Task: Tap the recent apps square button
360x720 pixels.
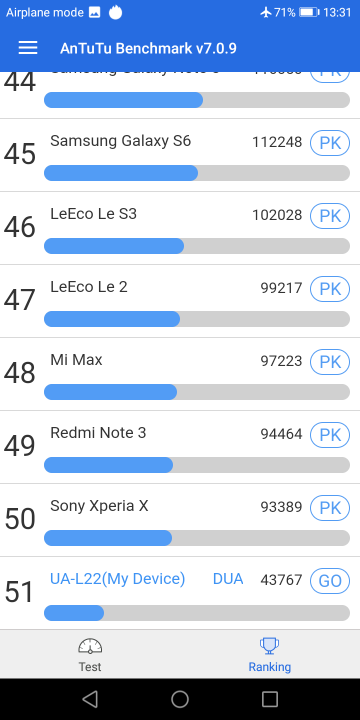Action: 270,699
